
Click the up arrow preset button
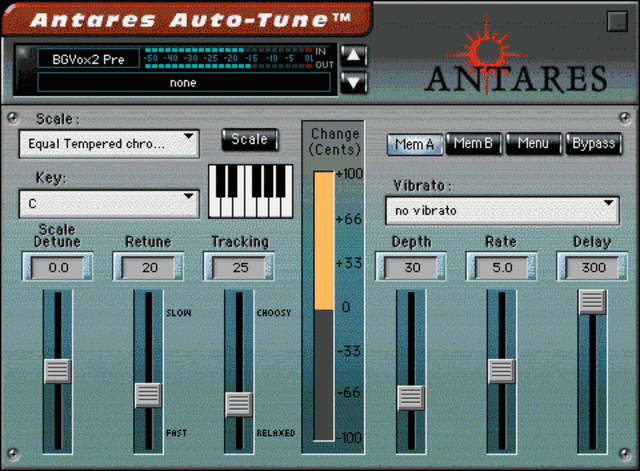coord(353,56)
